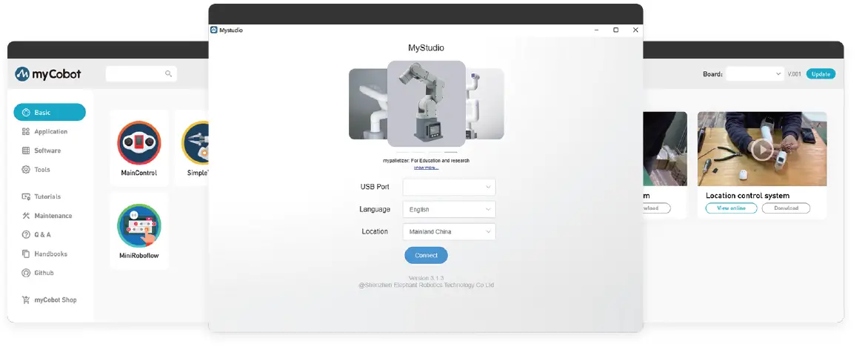
Task: Click the Tools gear icon in sidebar
Action: 25,170
